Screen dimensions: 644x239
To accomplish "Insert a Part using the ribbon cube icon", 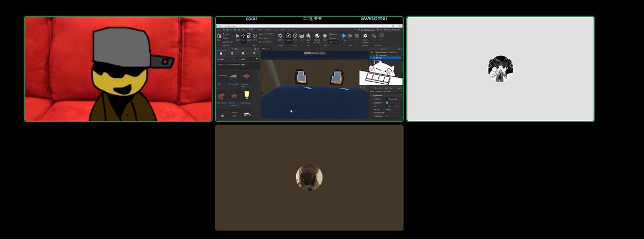I will 295,37.
